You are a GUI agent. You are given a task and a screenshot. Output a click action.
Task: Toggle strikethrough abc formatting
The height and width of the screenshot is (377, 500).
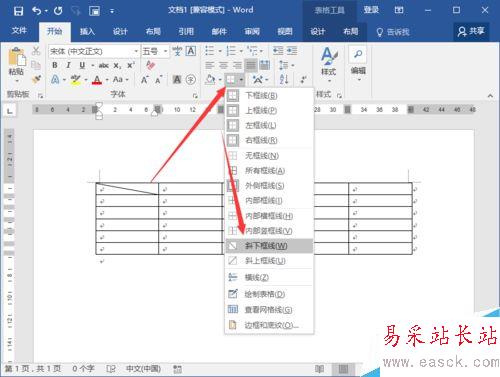[104, 65]
